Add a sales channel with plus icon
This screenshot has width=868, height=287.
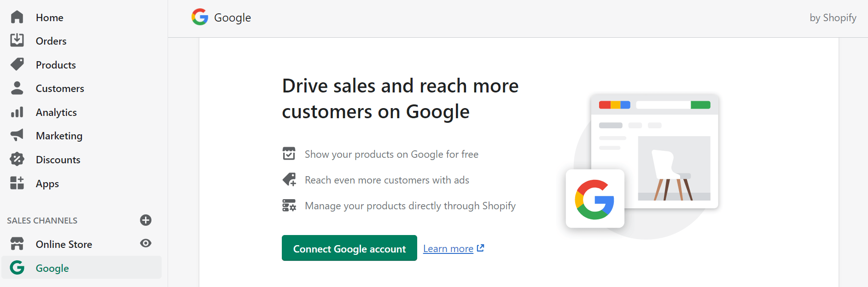pyautogui.click(x=146, y=220)
